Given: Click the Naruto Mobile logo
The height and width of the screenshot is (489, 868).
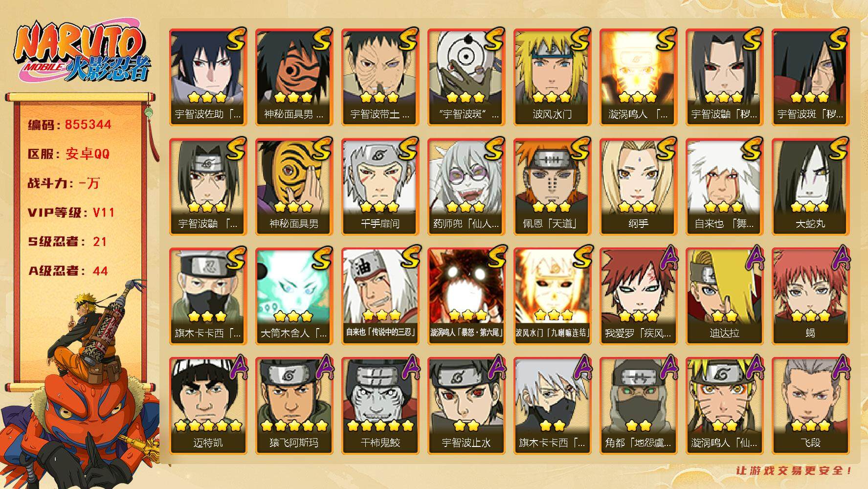Looking at the screenshot, I should pyautogui.click(x=81, y=52).
